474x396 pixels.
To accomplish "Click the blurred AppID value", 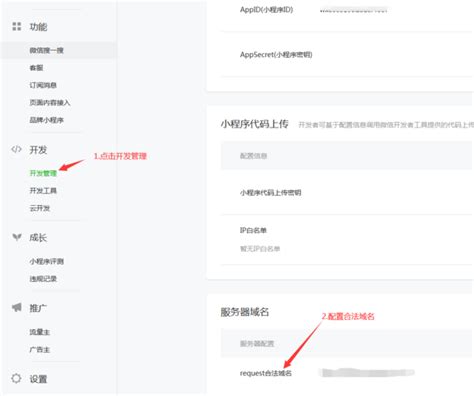I will click(x=353, y=10).
